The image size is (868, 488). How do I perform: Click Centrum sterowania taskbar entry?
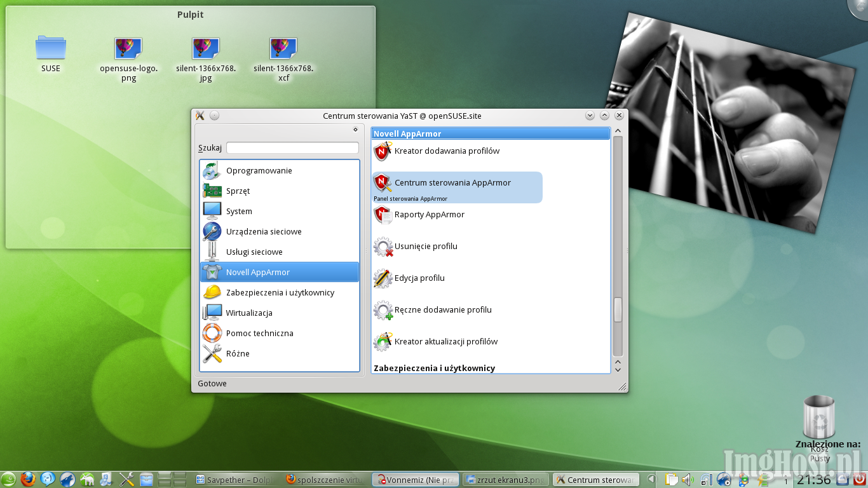pyautogui.click(x=597, y=480)
